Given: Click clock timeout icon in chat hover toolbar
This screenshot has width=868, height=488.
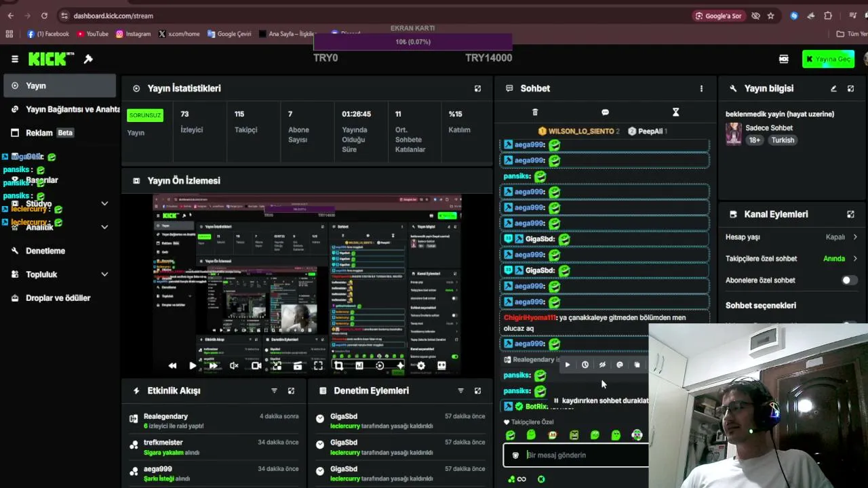Looking at the screenshot, I should pos(585,365).
